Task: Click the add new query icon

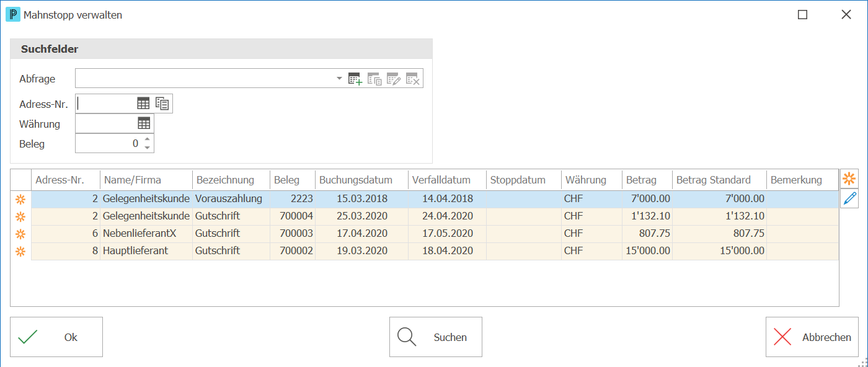Action: [355, 79]
